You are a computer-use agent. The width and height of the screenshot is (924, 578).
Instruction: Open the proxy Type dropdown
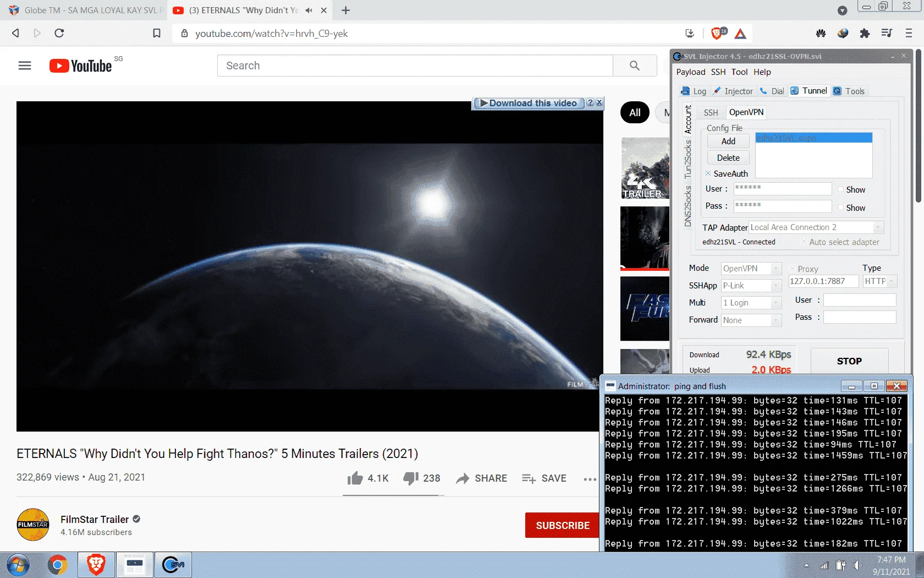(x=892, y=281)
